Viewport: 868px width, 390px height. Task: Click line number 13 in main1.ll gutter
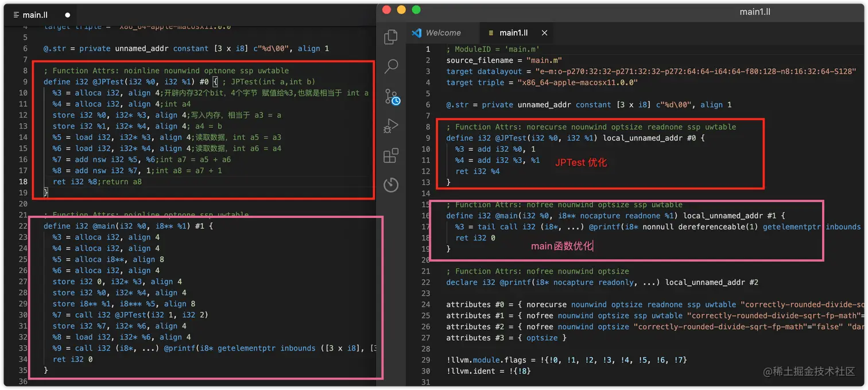coord(425,182)
